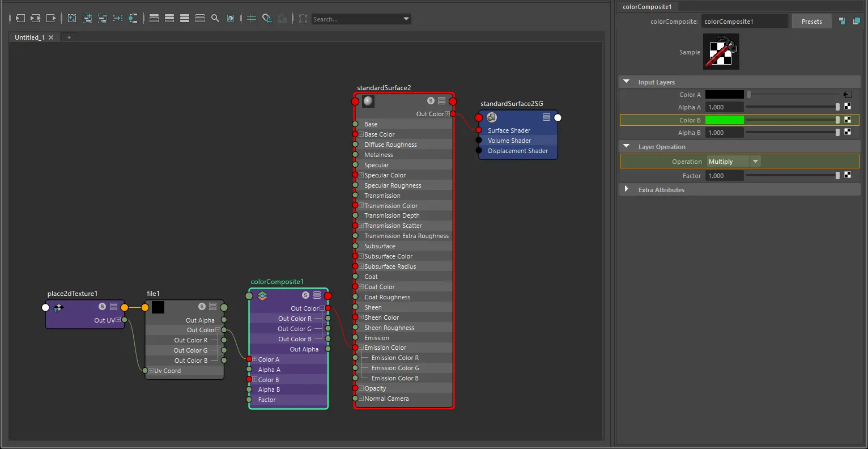Click the green Color B swatch
Image resolution: width=868 pixels, height=449 pixels.
pos(724,120)
